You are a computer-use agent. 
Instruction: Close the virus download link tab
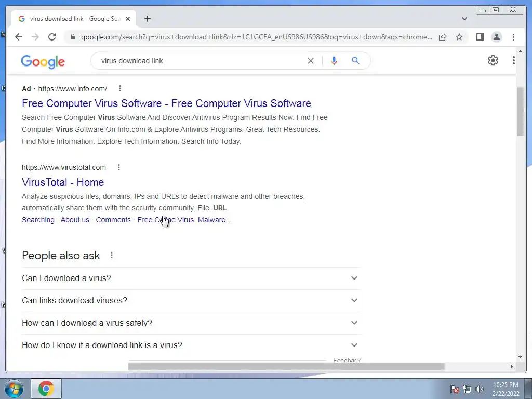point(128,19)
